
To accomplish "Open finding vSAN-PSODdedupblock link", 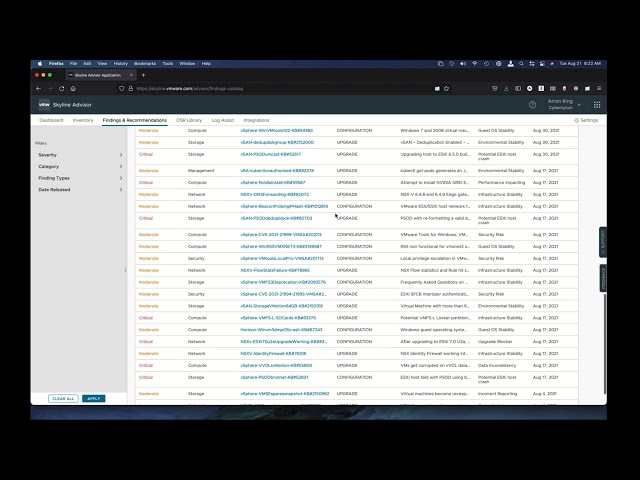I will click(276, 218).
